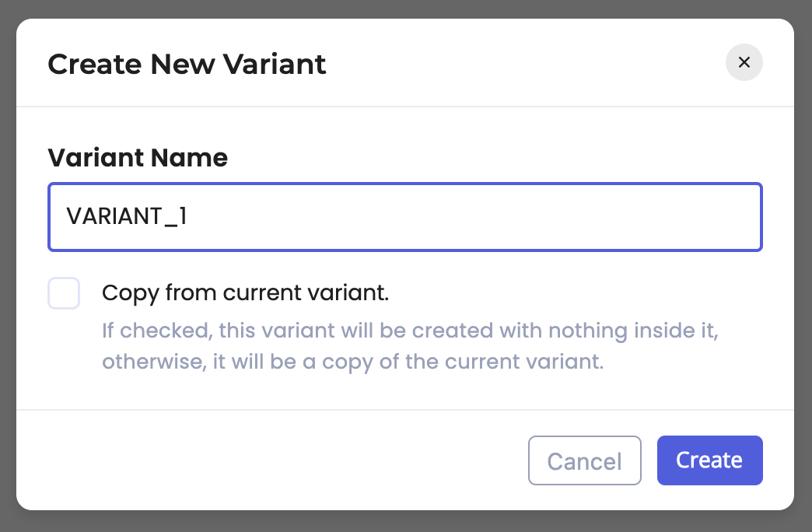Cancel creating the new variant
This screenshot has height=532, width=812.
click(x=585, y=460)
